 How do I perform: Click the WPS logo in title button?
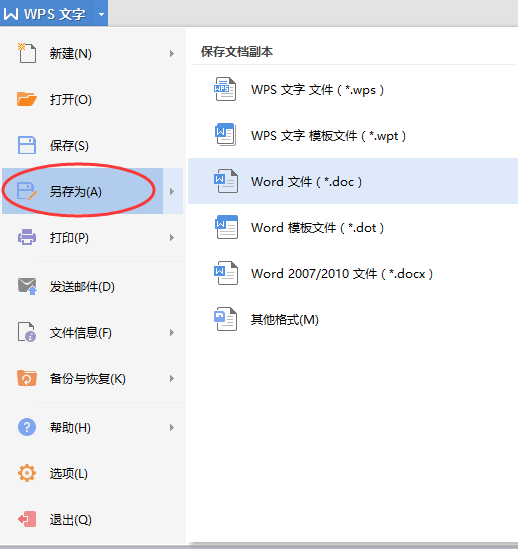11,14
